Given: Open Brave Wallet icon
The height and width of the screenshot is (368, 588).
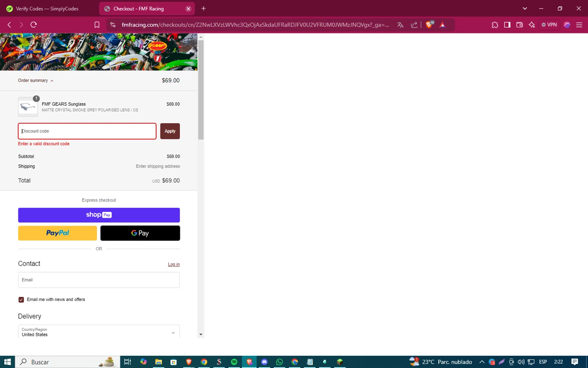Looking at the screenshot, I should pyautogui.click(x=519, y=25).
